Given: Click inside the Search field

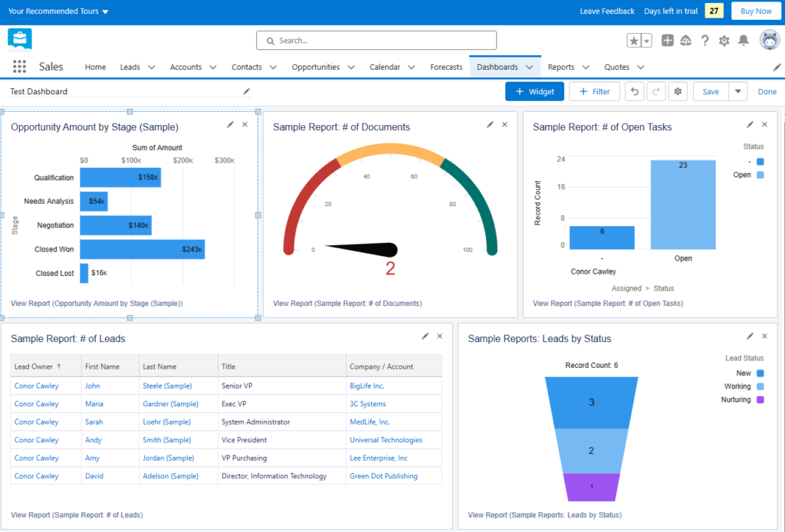Looking at the screenshot, I should (376, 40).
